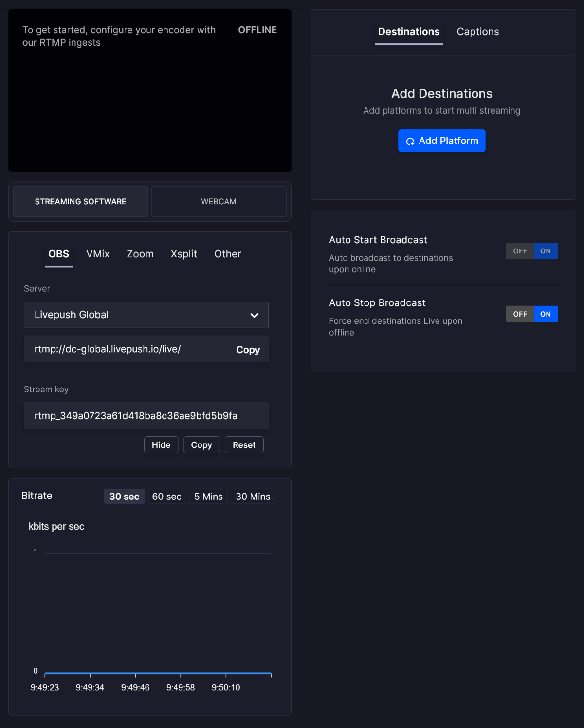Choose the VMix encoder tab

[98, 254]
